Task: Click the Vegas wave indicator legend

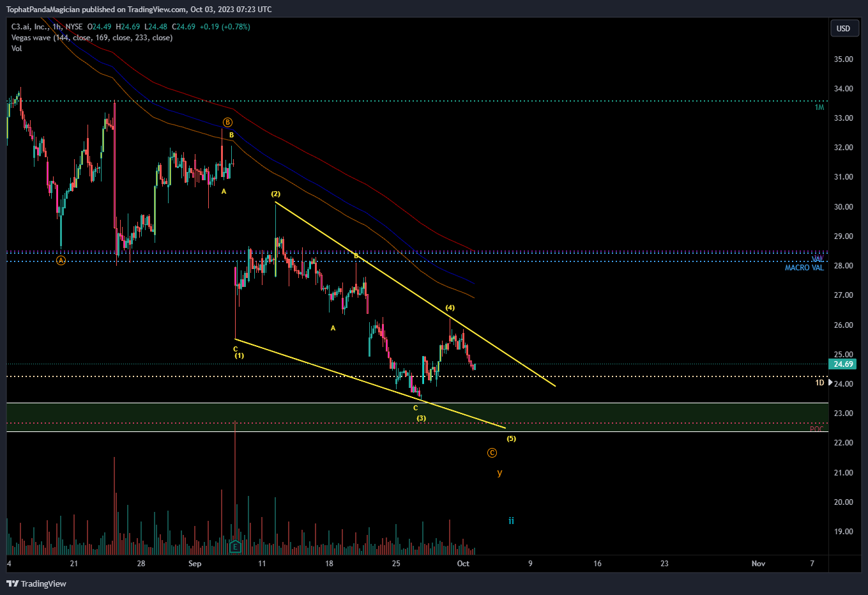Action: (92, 38)
